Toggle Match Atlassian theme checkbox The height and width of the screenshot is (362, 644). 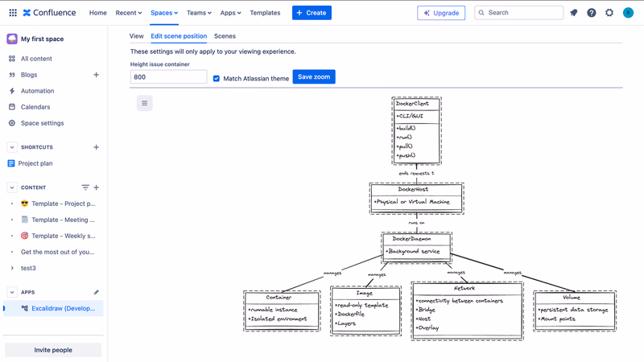pyautogui.click(x=216, y=78)
